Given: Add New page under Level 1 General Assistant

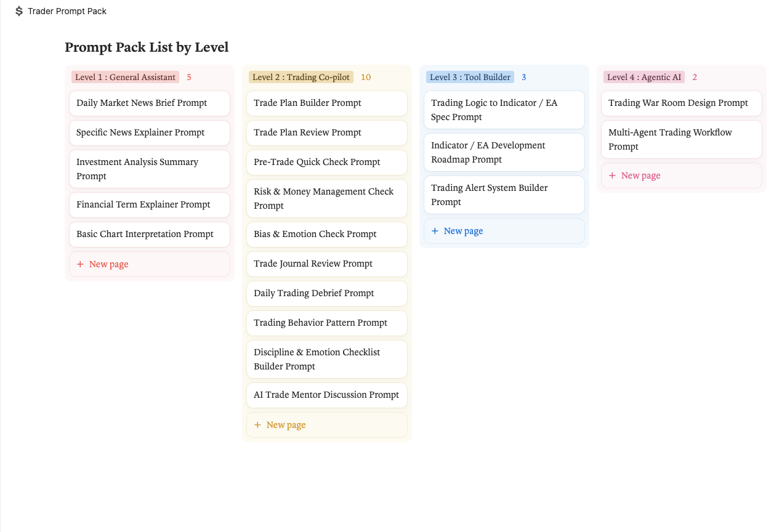Looking at the screenshot, I should pyautogui.click(x=150, y=264).
